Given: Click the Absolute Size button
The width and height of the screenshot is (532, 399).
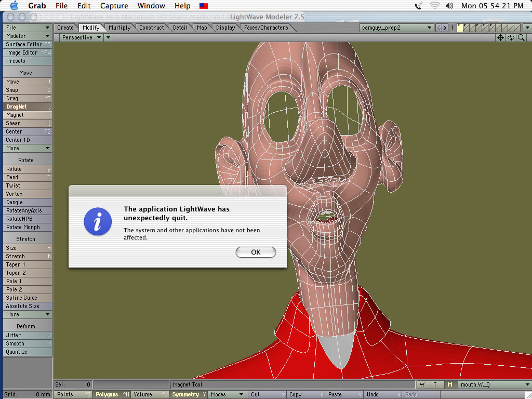Looking at the screenshot, I should [x=28, y=306].
